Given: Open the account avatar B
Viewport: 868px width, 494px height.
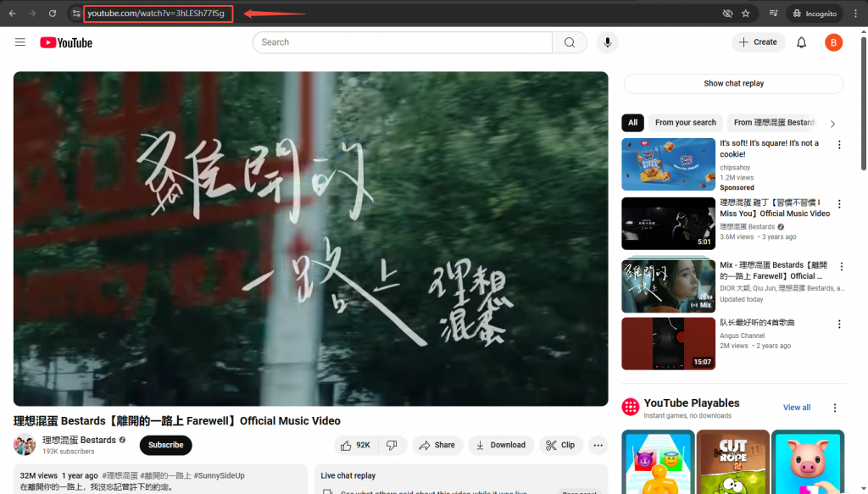Looking at the screenshot, I should 833,42.
